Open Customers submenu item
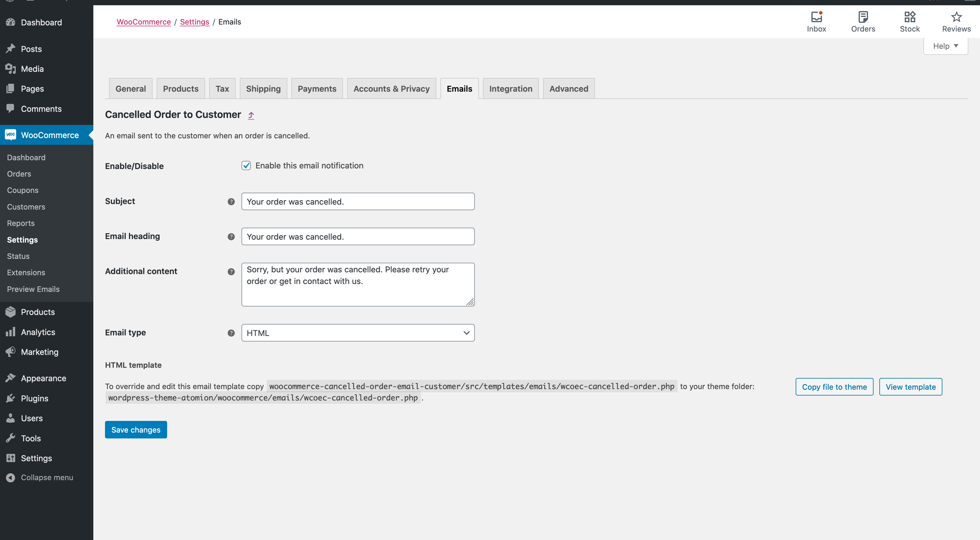Viewport: 980px width, 540px height. [x=26, y=207]
